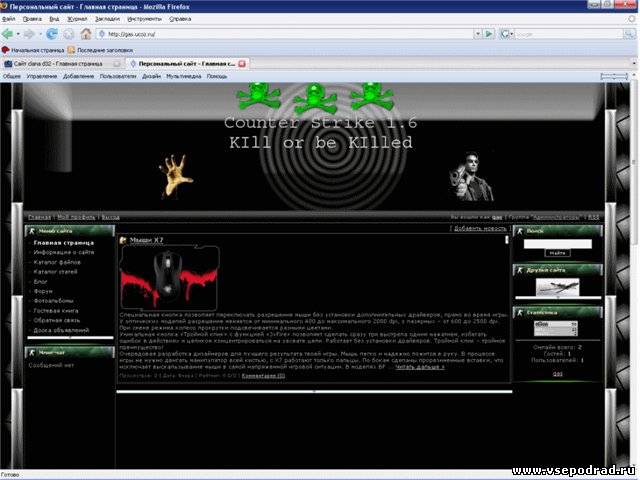Open the Форум menu item
The width and height of the screenshot is (640, 480).
(43, 291)
